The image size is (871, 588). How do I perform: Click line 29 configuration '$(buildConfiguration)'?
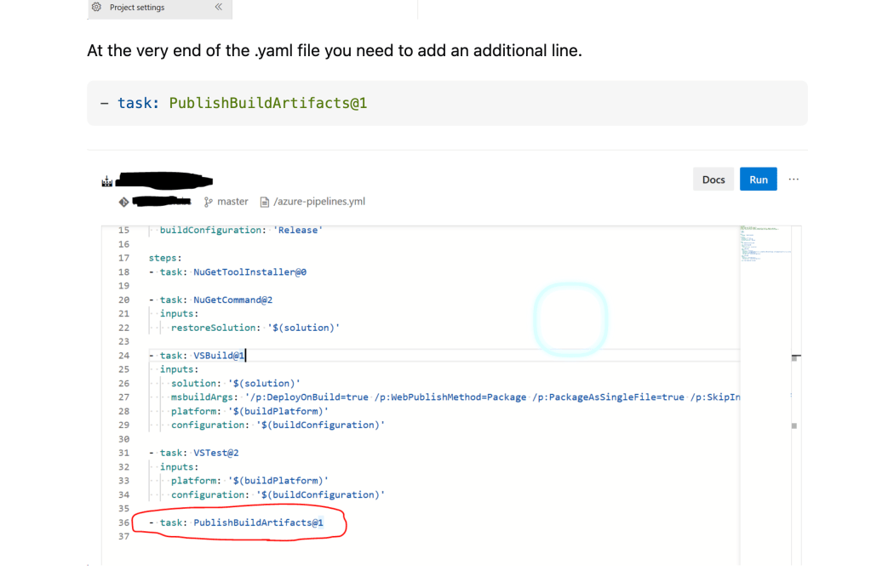(x=278, y=425)
